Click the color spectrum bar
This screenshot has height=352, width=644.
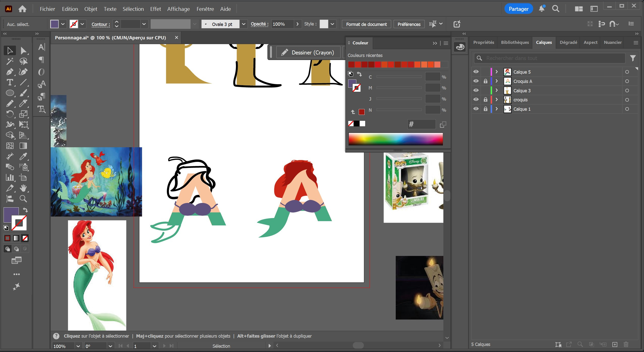pos(395,139)
